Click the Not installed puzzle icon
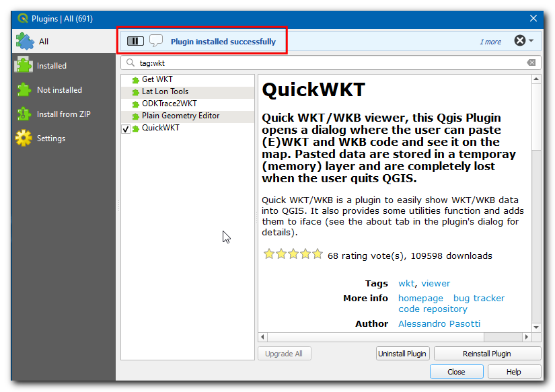Viewport: 555px width, 392px height. point(24,90)
